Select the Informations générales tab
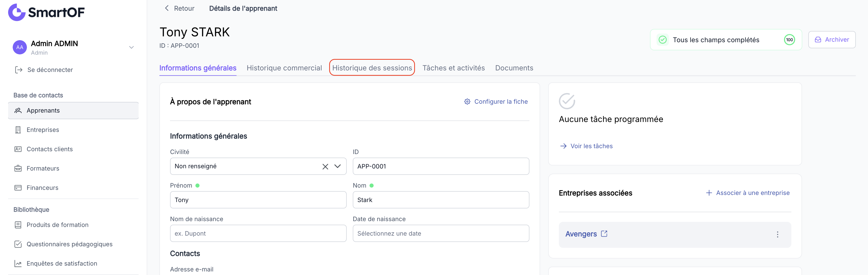 click(x=198, y=68)
